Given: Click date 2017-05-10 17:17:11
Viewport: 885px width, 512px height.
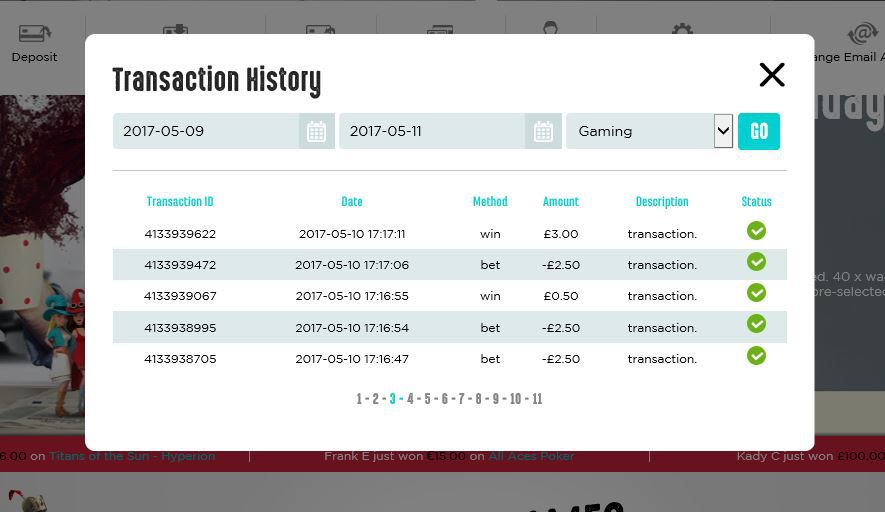Looking at the screenshot, I should tap(352, 234).
